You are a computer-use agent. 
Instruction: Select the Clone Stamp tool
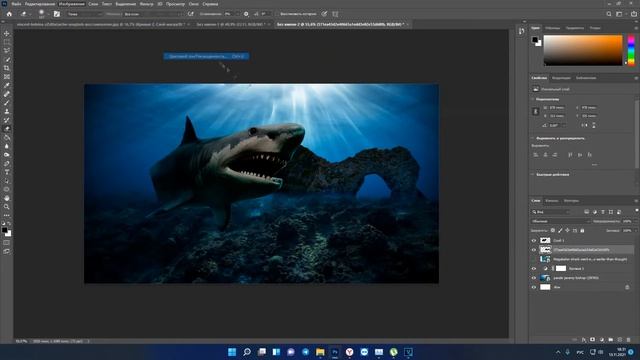[7, 111]
